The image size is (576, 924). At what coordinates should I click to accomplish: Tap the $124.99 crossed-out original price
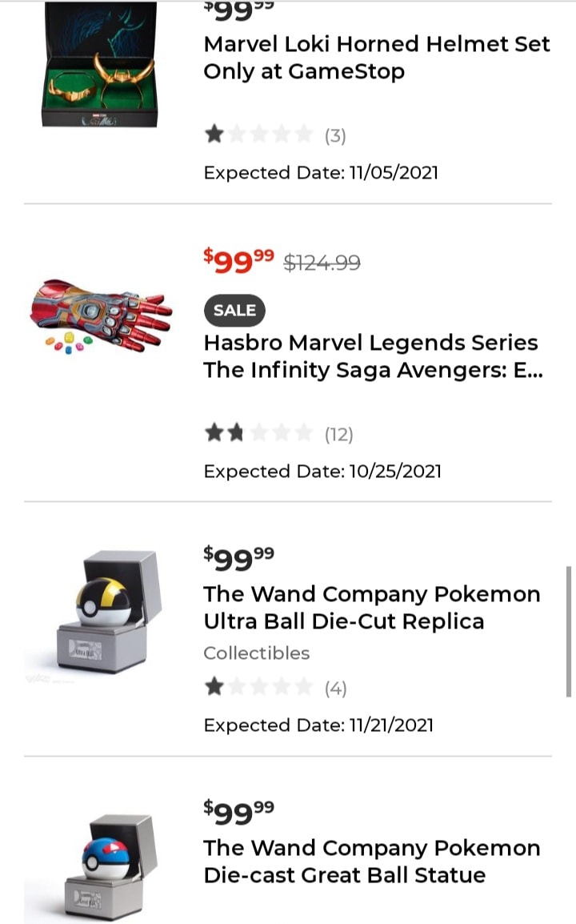click(x=322, y=262)
